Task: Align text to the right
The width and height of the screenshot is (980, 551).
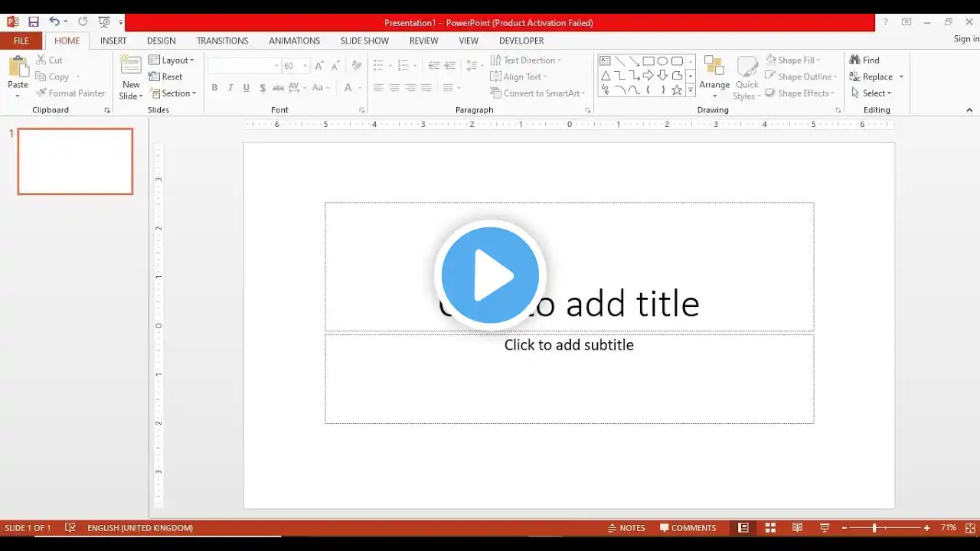Action: point(410,88)
